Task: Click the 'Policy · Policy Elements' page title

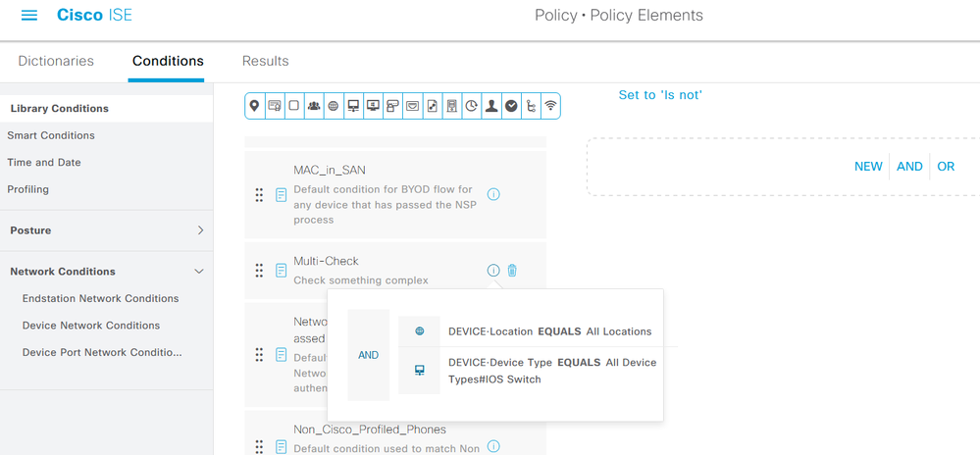Action: (619, 15)
